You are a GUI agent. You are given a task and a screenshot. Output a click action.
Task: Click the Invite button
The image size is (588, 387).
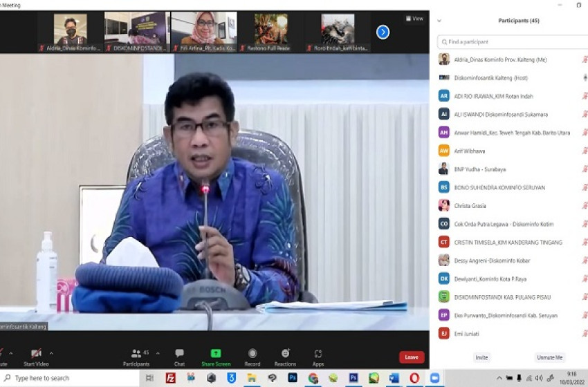(481, 357)
